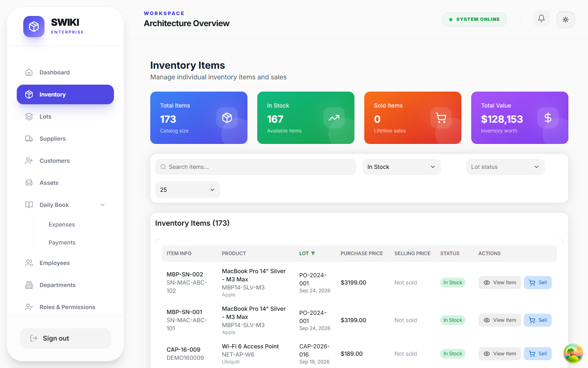Click the SWIKI cube logo icon

pos(34,27)
